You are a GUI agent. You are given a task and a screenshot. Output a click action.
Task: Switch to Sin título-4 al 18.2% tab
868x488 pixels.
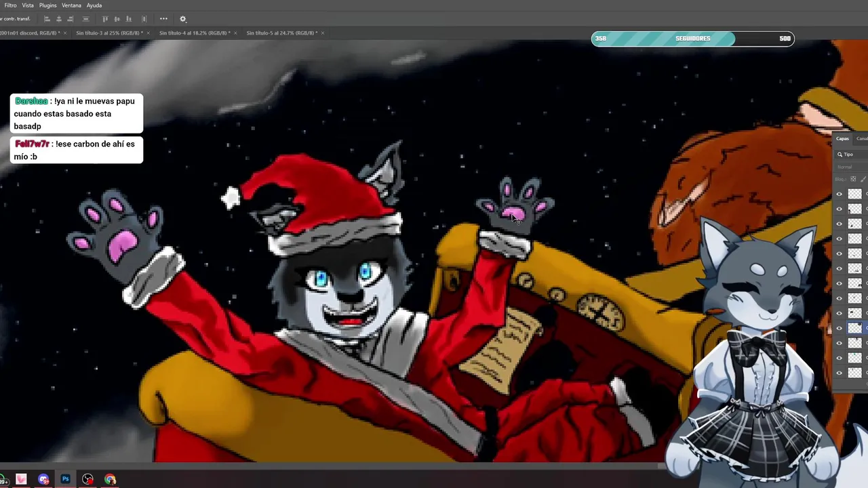pos(195,33)
